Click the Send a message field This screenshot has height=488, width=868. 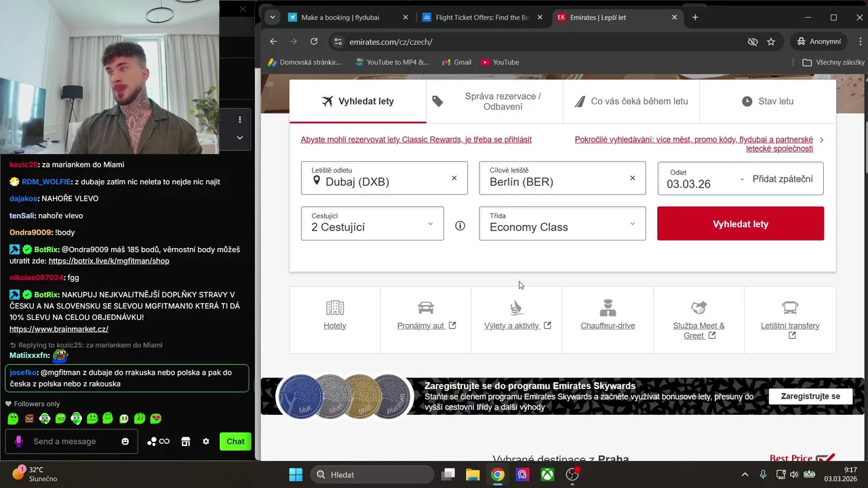coord(71,441)
